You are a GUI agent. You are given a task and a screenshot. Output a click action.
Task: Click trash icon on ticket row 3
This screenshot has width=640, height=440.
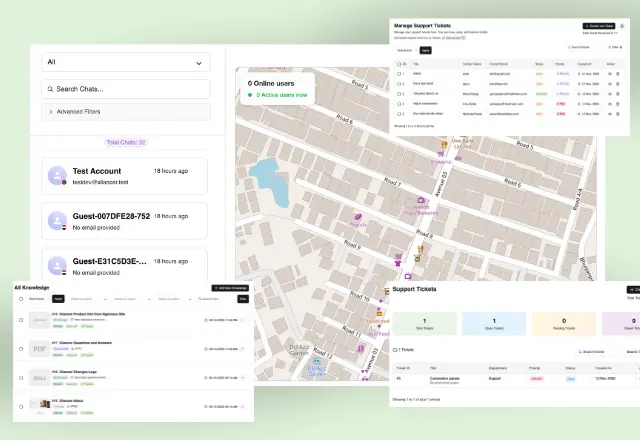618,94
